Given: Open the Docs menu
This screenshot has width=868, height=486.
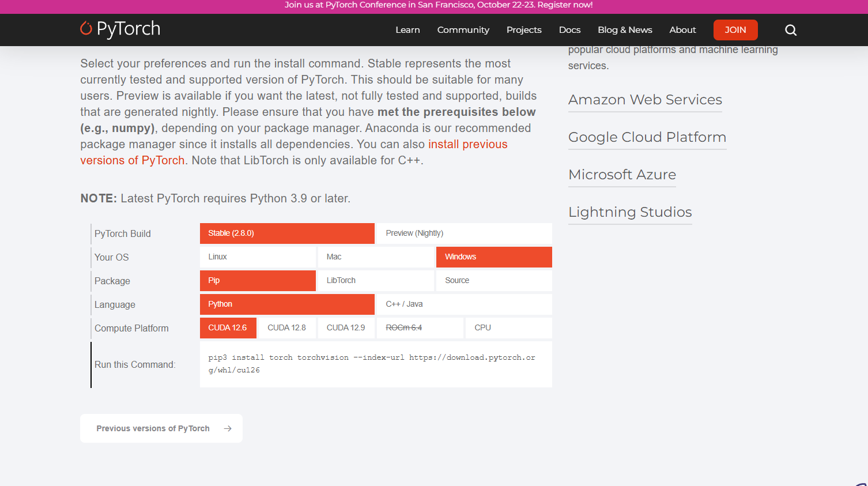Looking at the screenshot, I should pos(569,30).
